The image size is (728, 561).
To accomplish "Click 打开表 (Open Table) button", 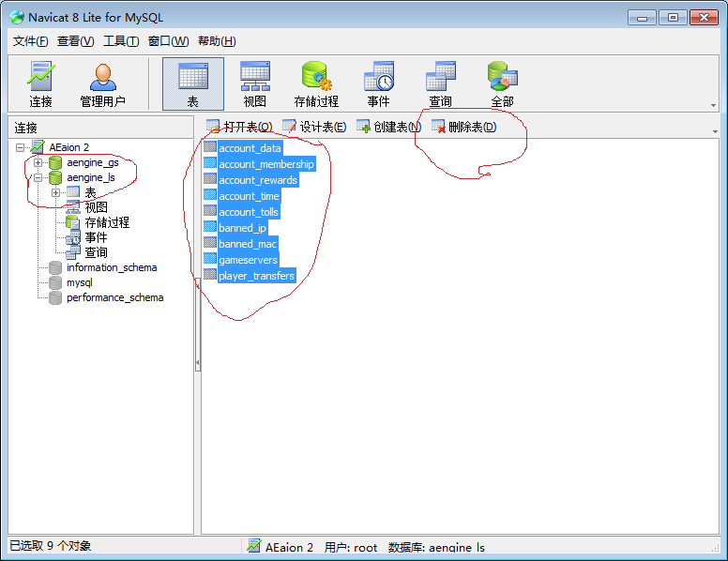I will 239,128.
